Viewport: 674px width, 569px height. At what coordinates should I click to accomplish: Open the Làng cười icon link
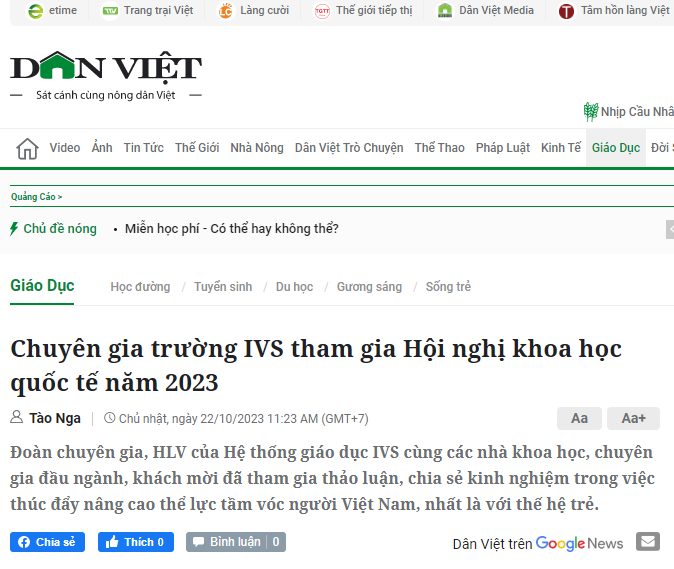point(226,11)
